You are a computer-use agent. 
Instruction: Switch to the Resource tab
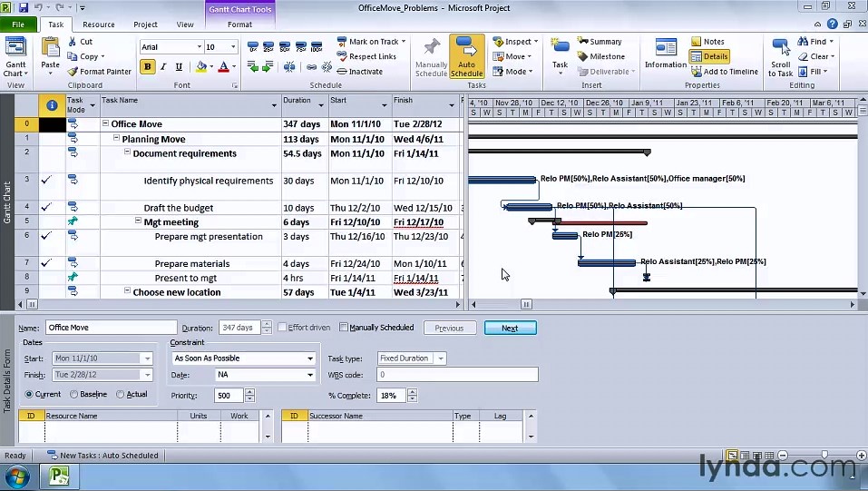(x=99, y=25)
